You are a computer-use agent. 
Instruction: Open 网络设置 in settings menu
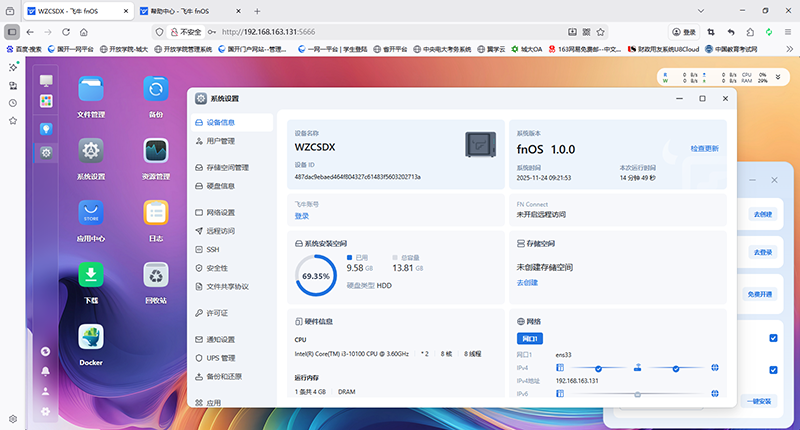click(x=232, y=212)
